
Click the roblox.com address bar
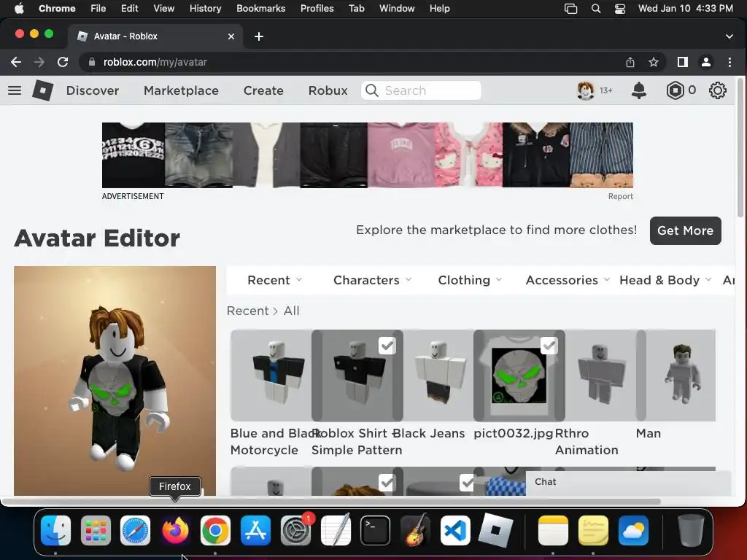click(x=352, y=62)
